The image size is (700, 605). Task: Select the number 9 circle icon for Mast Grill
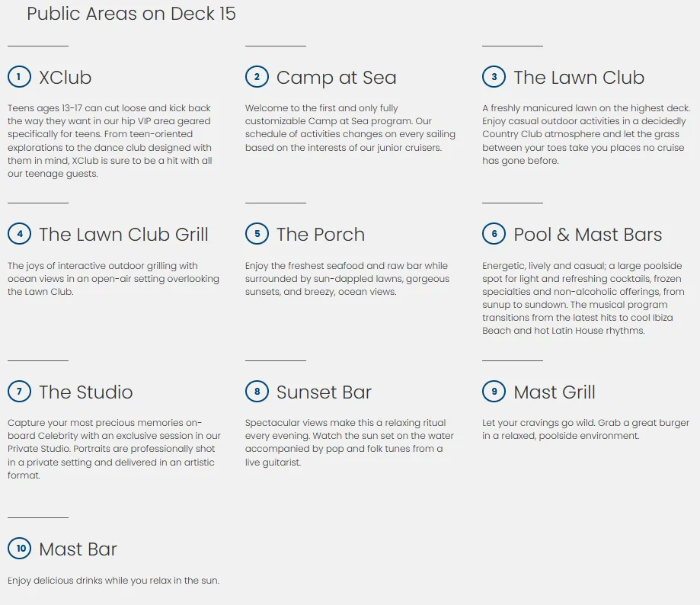(494, 391)
